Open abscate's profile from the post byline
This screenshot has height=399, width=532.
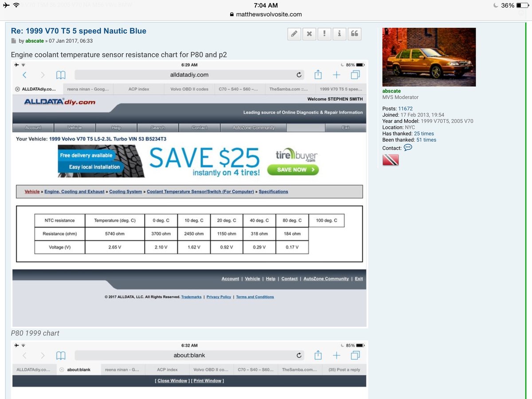click(x=35, y=41)
